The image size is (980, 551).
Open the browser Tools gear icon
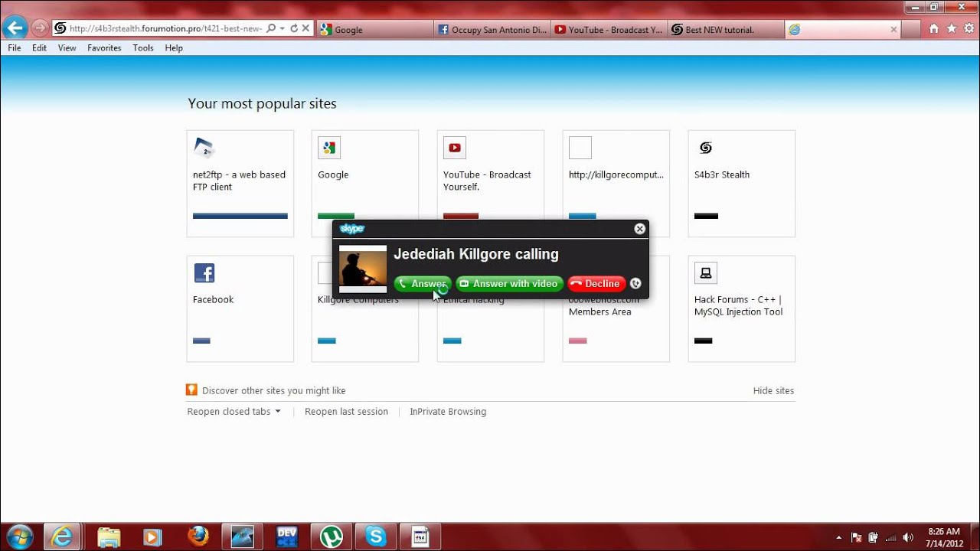click(969, 29)
